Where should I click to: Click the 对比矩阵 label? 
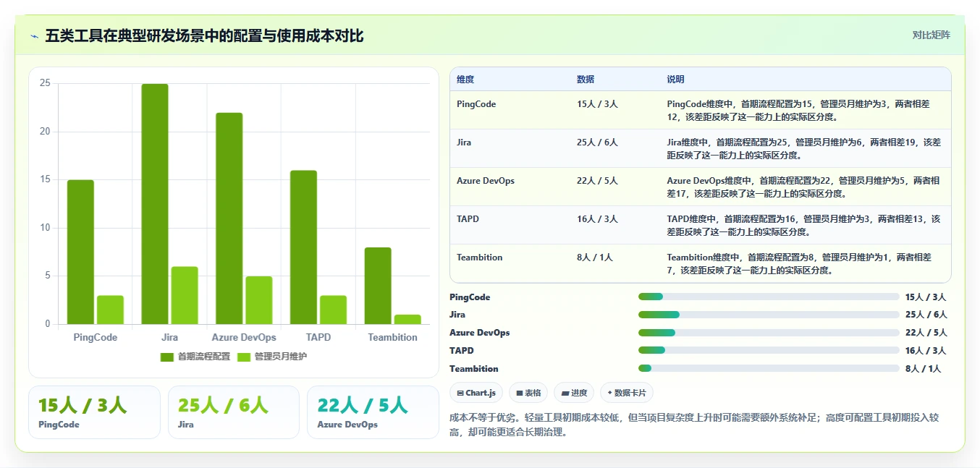(x=931, y=35)
